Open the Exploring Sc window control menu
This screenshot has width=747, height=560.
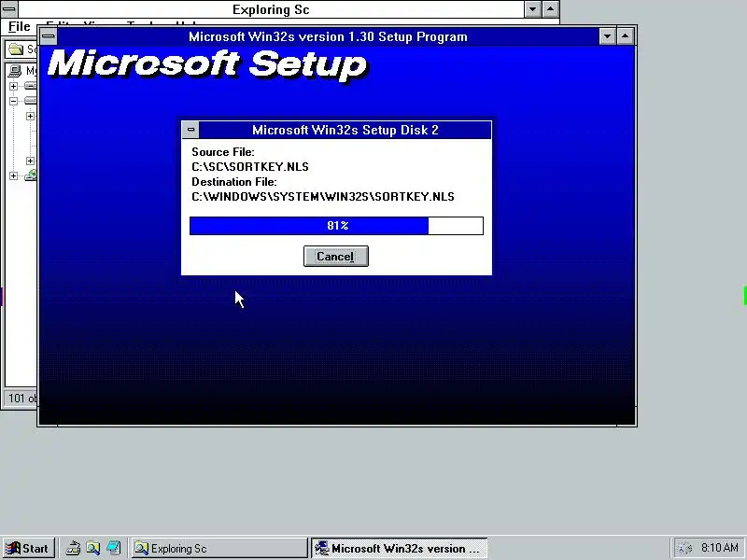point(9,9)
